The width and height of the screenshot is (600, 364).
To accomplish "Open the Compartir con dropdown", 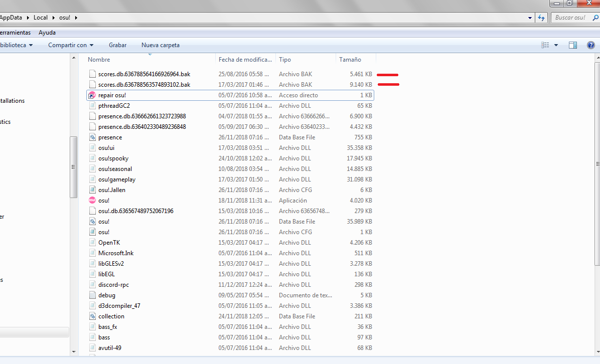I will point(71,45).
